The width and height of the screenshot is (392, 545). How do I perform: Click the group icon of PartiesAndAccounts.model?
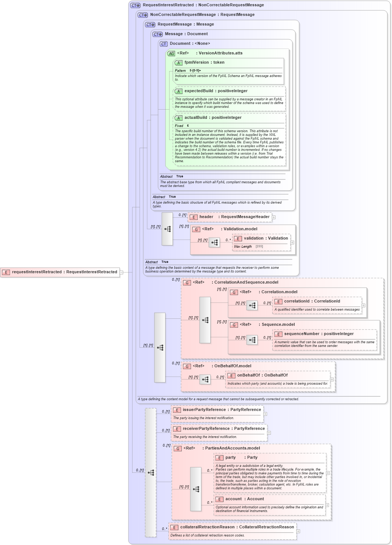click(x=178, y=448)
